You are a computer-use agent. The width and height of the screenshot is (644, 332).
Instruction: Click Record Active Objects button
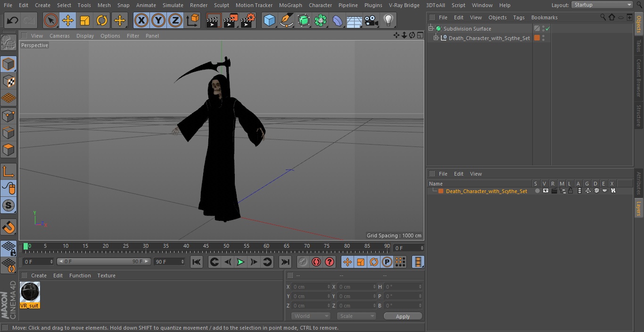click(303, 262)
